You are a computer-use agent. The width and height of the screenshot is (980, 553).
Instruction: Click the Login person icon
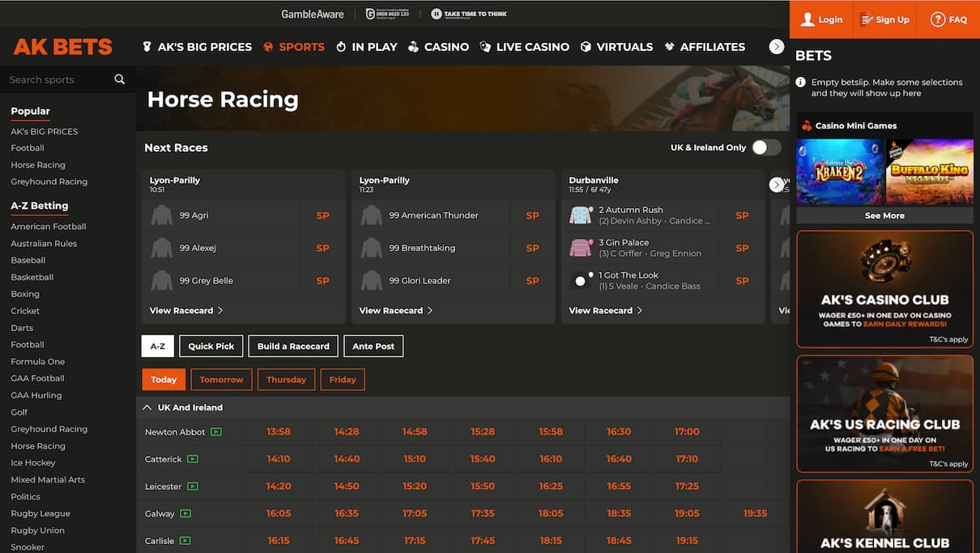click(x=807, y=19)
